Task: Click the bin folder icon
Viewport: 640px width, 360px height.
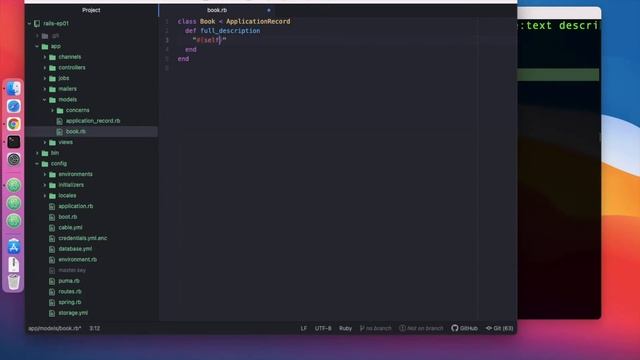Action: pyautogui.click(x=45, y=153)
